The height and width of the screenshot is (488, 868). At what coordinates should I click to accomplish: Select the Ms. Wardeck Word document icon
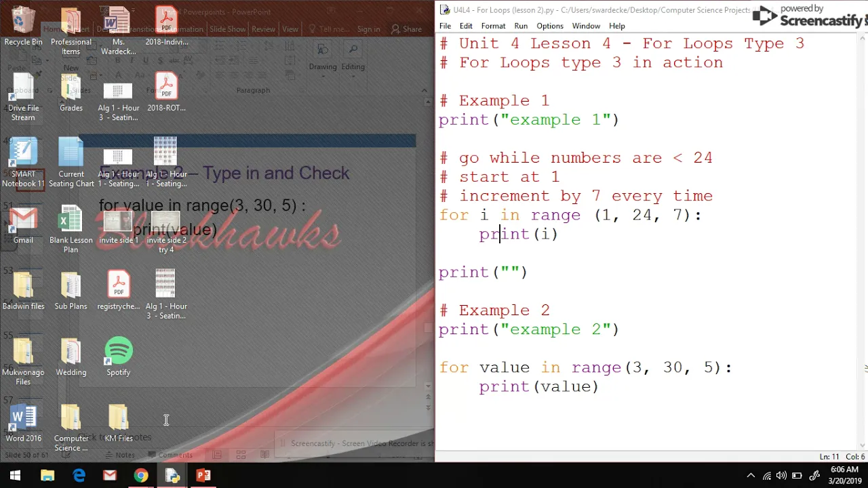(118, 32)
